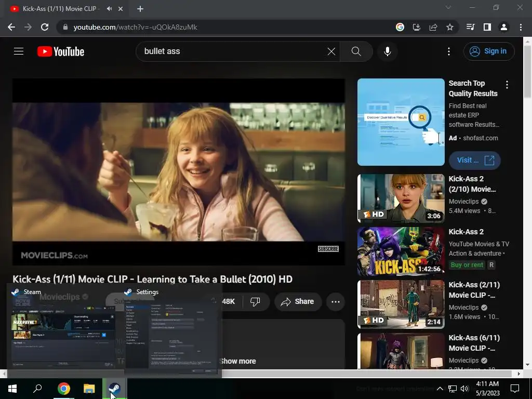Expand the description with Show more
This screenshot has width=532, height=399.
pos(237,361)
